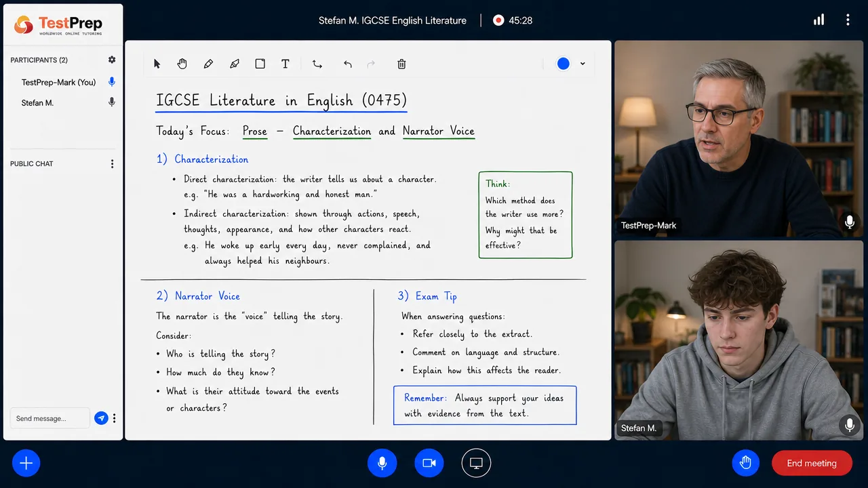Choose the hand pan tool
Screen dimensions: 868x488
click(182, 64)
